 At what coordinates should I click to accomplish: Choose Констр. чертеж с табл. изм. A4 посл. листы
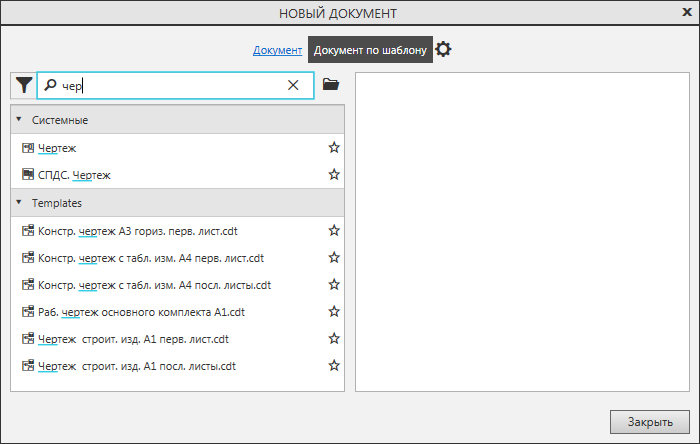click(154, 285)
